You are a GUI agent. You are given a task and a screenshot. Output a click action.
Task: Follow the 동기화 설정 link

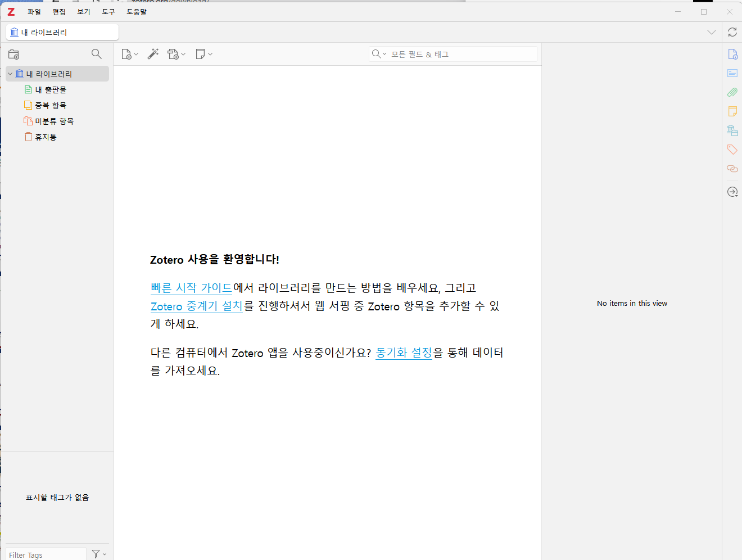tap(404, 353)
